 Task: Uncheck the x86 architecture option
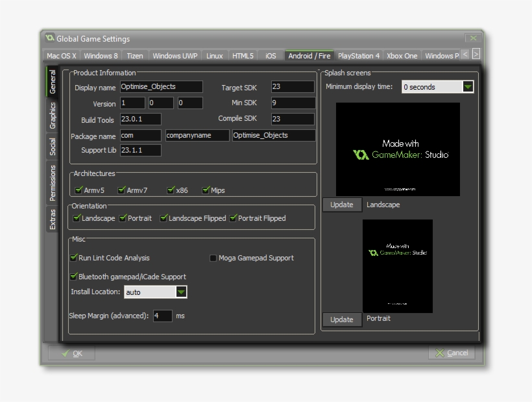171,190
